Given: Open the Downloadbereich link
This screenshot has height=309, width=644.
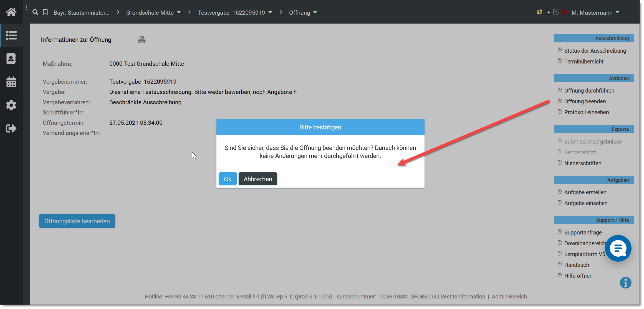Looking at the screenshot, I should tap(585, 243).
